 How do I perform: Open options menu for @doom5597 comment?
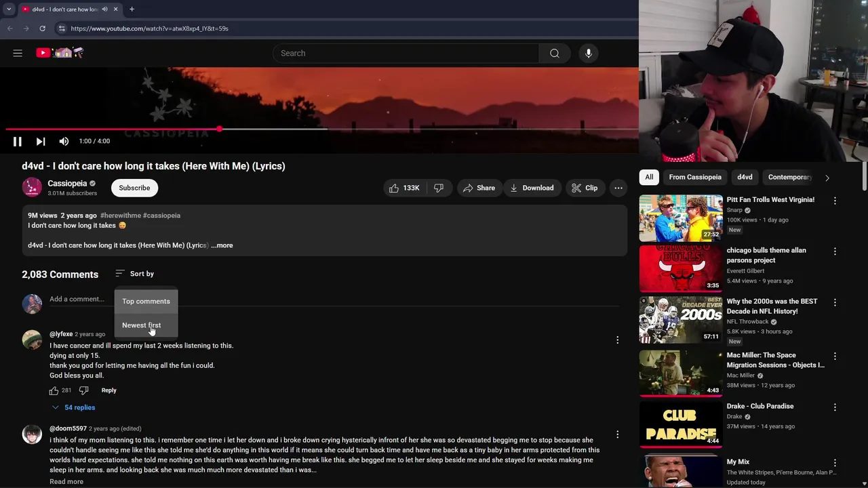click(x=617, y=434)
